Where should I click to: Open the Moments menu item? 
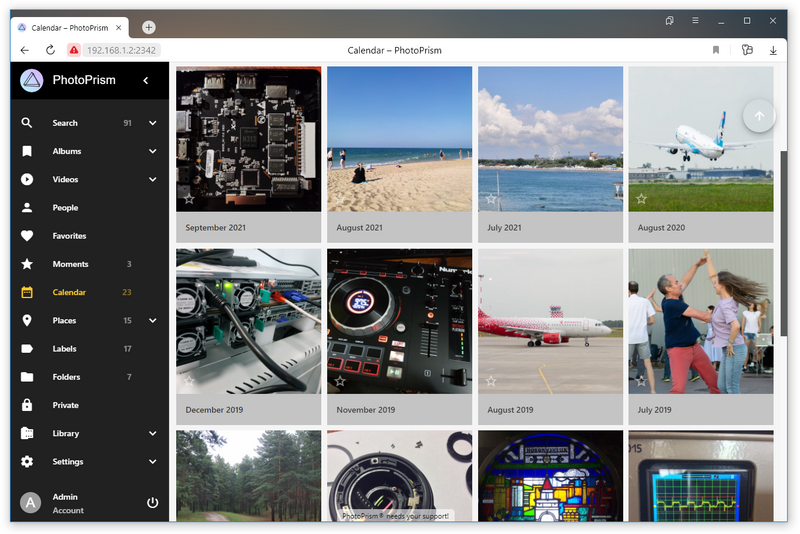[x=89, y=264]
